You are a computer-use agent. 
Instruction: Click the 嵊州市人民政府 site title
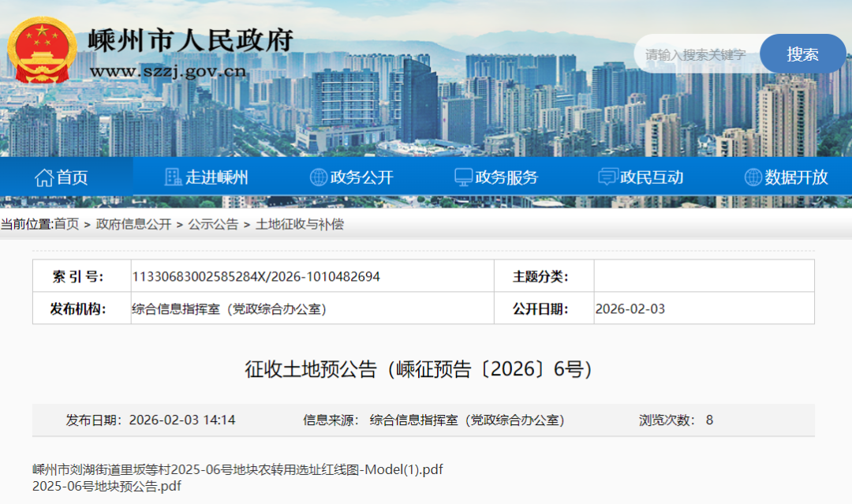(x=190, y=39)
